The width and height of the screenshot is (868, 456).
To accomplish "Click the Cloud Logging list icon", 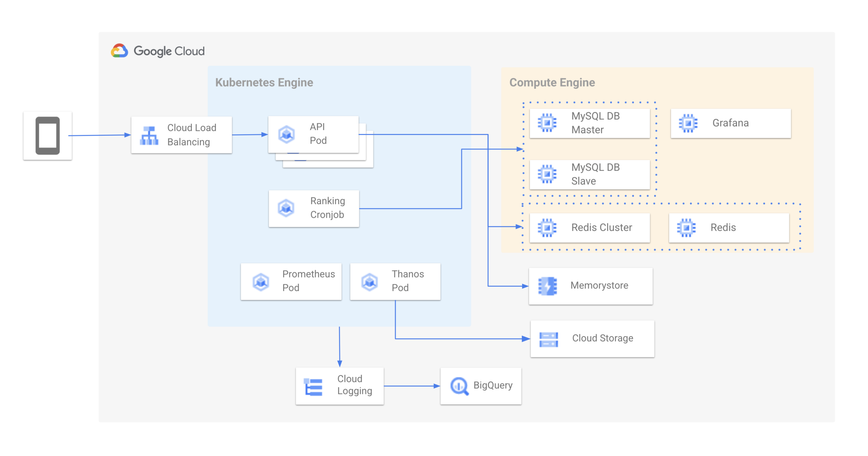I will click(x=313, y=386).
